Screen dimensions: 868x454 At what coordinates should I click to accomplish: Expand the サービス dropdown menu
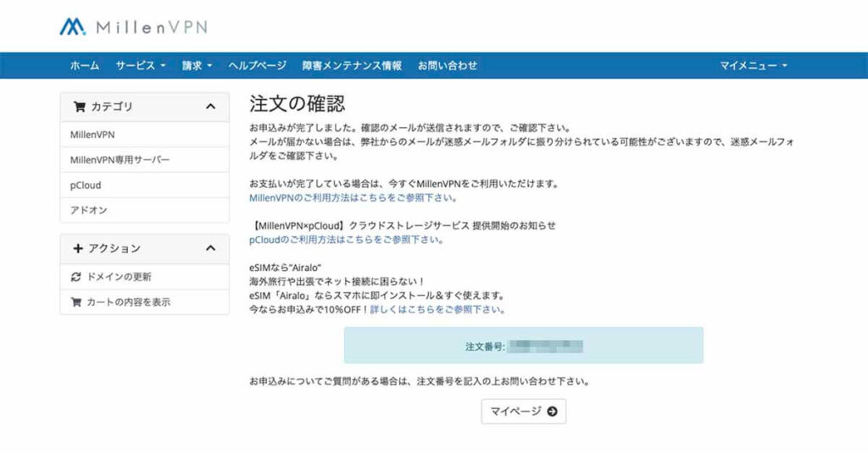pos(141,65)
